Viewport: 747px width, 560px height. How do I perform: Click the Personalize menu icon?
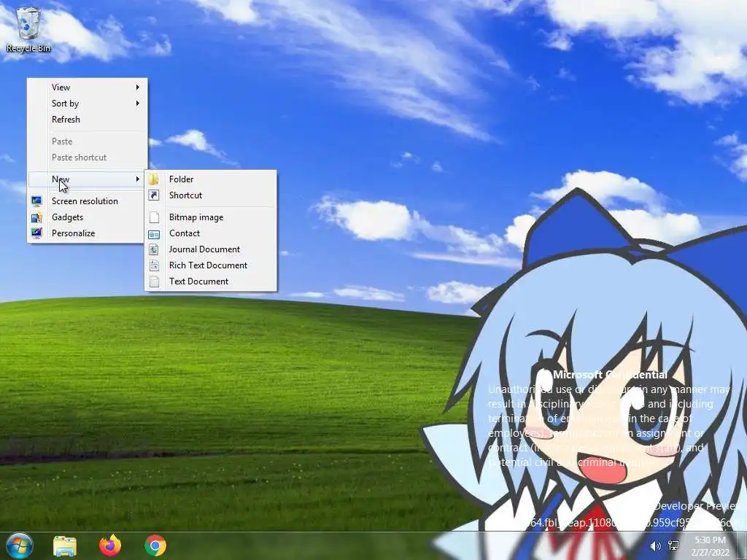click(x=36, y=233)
